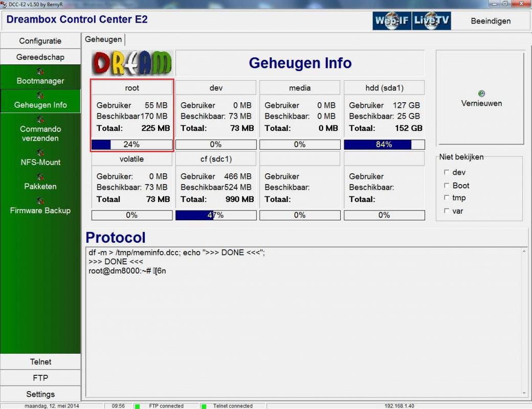Image resolution: width=532 pixels, height=409 pixels.
Task: Click the Protocol heading
Action: 116,237
